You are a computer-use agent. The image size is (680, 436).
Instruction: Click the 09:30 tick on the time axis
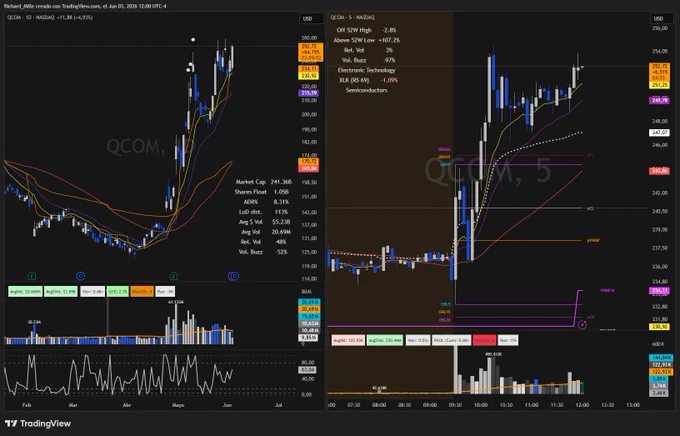(x=455, y=405)
